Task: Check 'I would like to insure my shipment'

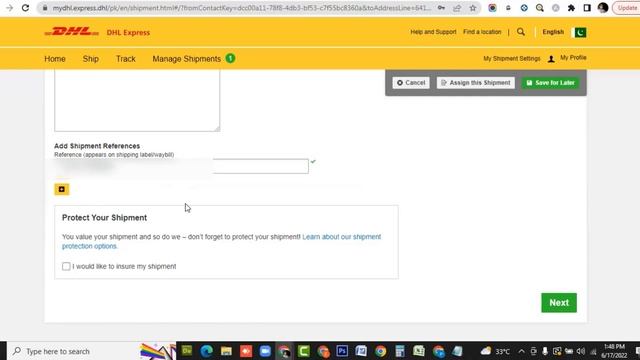Action: 66,266
